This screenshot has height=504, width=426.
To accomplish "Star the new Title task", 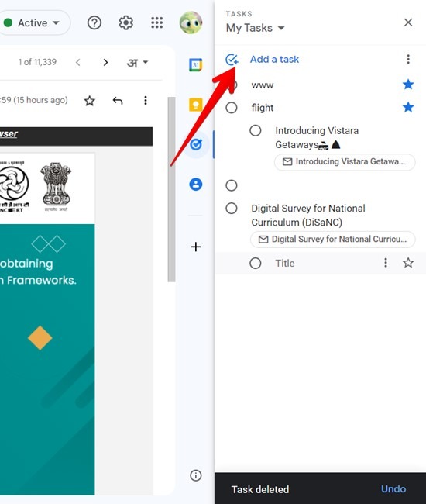I will tap(408, 263).
